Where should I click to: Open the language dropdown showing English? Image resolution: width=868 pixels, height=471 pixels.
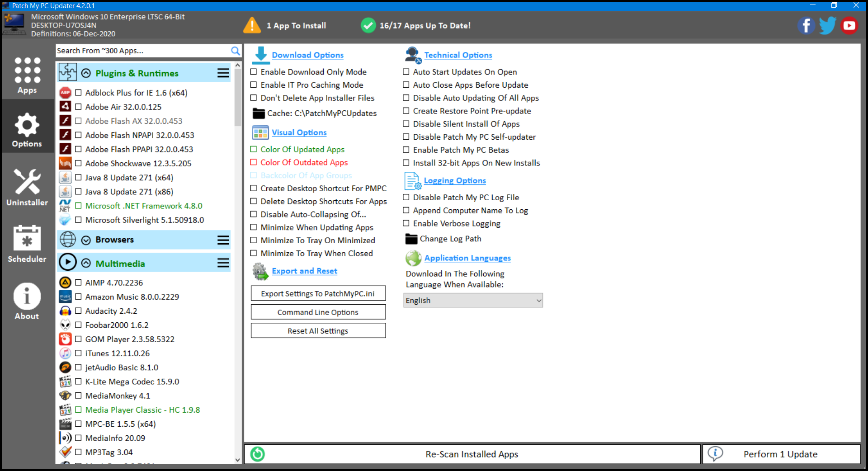coord(473,301)
